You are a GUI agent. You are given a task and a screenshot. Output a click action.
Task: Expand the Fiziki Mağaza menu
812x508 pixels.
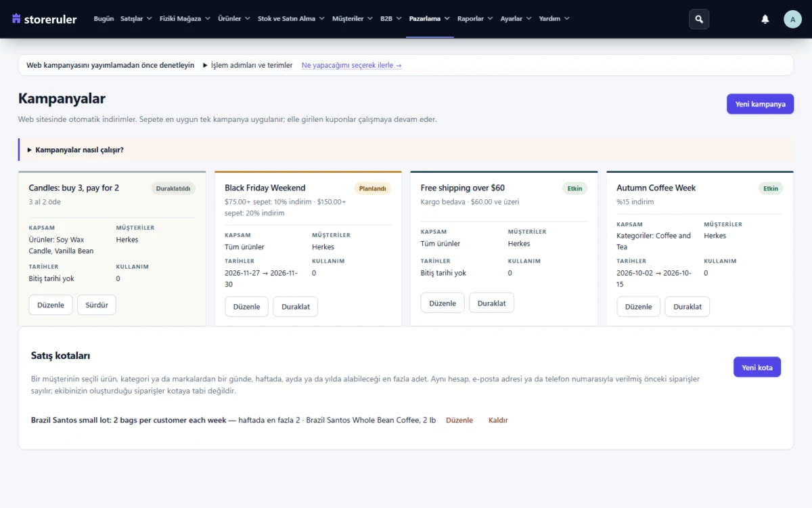tap(185, 19)
